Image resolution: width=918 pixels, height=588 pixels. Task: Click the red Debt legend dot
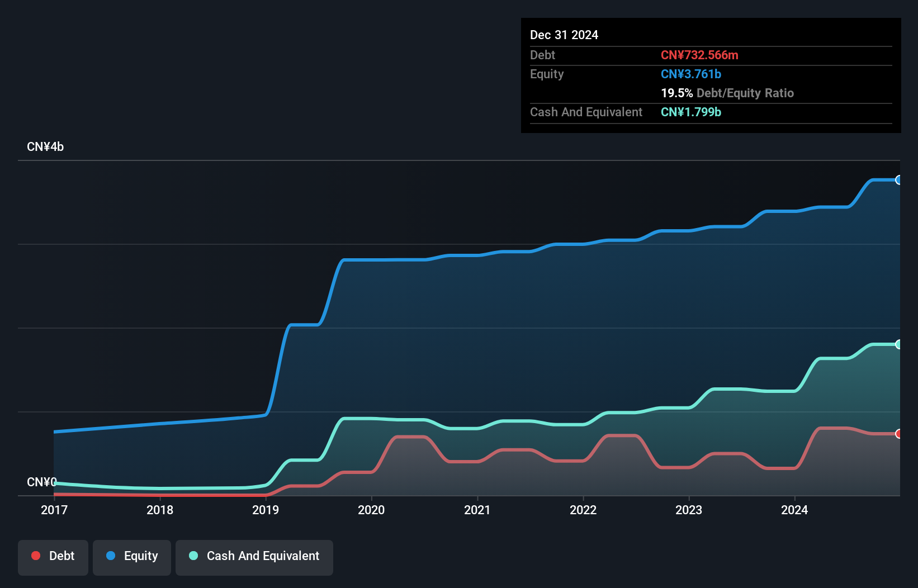[x=35, y=556]
